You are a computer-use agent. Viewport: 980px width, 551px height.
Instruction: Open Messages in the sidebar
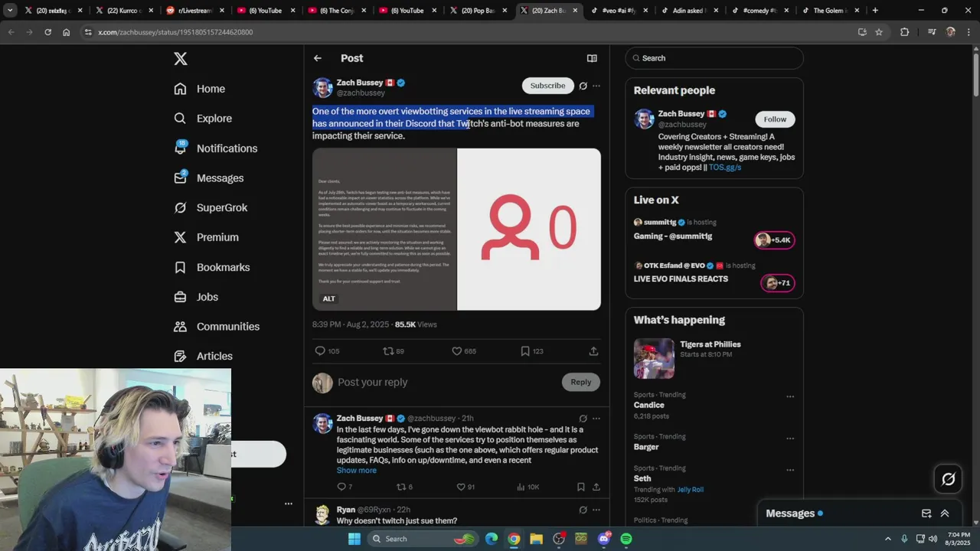tap(208, 178)
